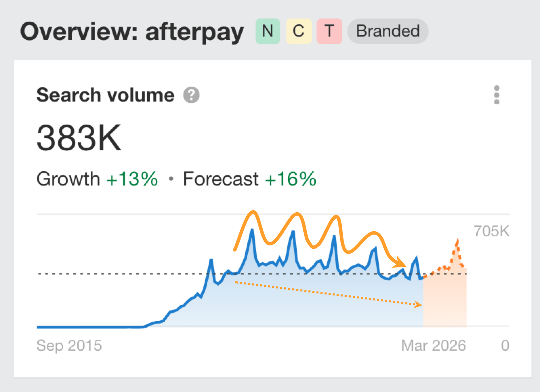This screenshot has width=540, height=392.
Task: Select the yellow C commercial intent icon
Action: pyautogui.click(x=298, y=32)
